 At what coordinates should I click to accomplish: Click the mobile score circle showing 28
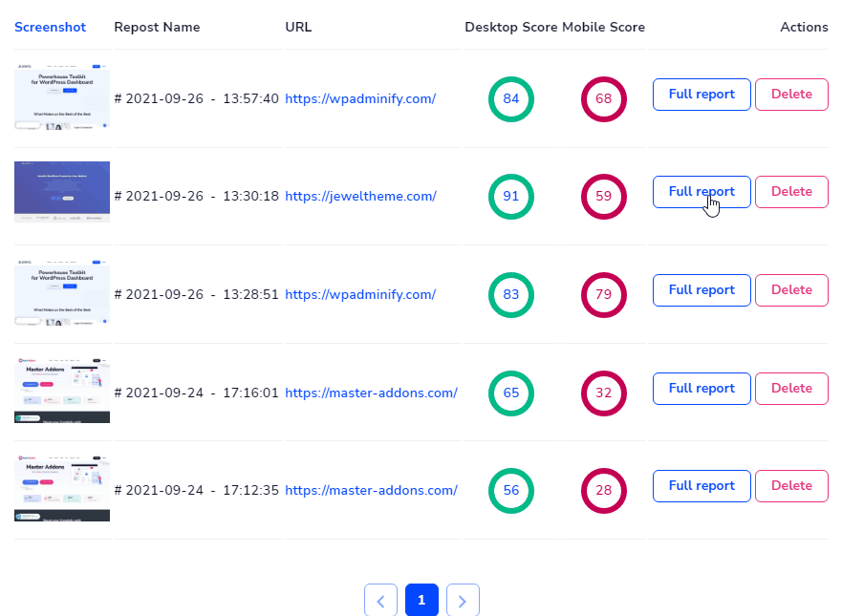[x=604, y=491]
